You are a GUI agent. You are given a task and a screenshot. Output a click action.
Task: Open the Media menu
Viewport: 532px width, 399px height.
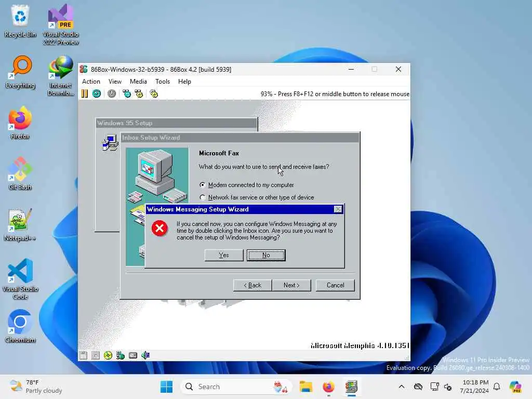coord(138,82)
